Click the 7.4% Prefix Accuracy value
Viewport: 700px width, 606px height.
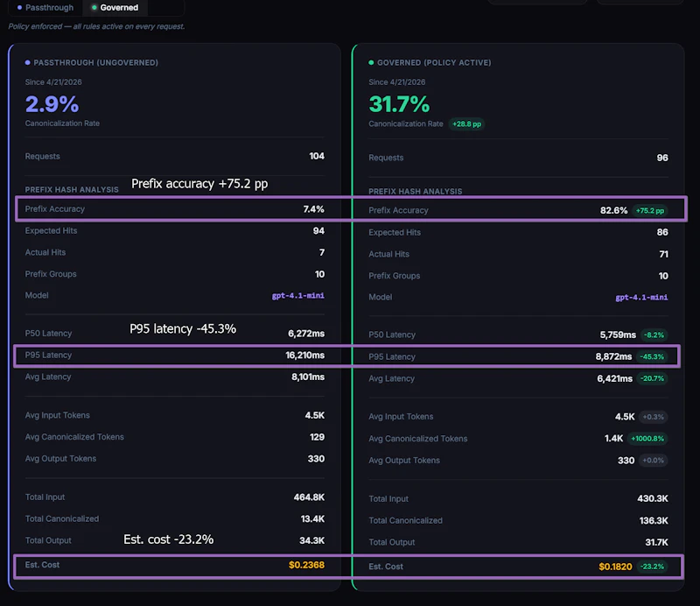(x=314, y=209)
